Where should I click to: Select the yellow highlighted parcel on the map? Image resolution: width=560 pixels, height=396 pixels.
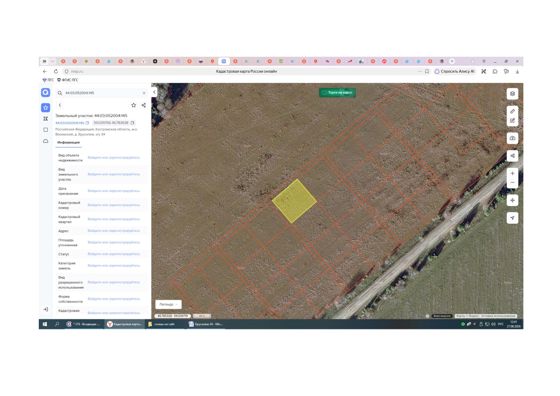(x=294, y=201)
